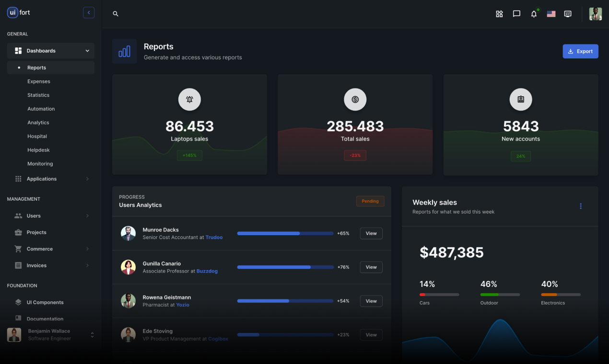
Task: Click the Pending status badge
Action: 370,201
